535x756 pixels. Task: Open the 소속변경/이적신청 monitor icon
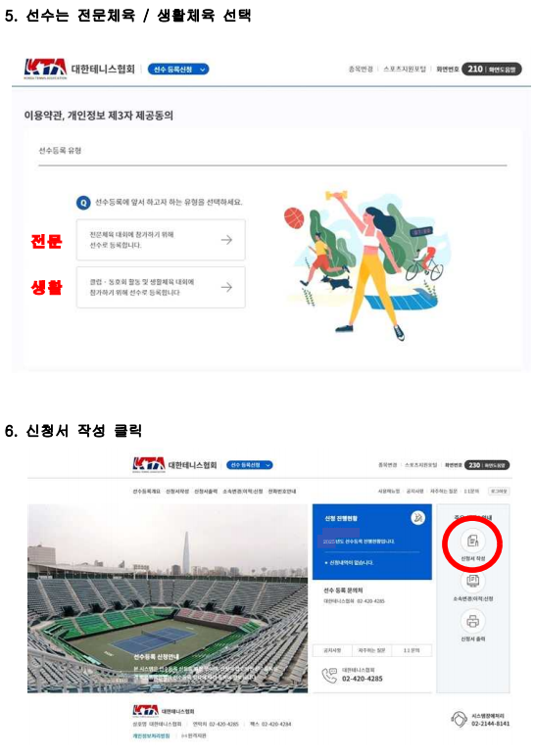[472, 581]
